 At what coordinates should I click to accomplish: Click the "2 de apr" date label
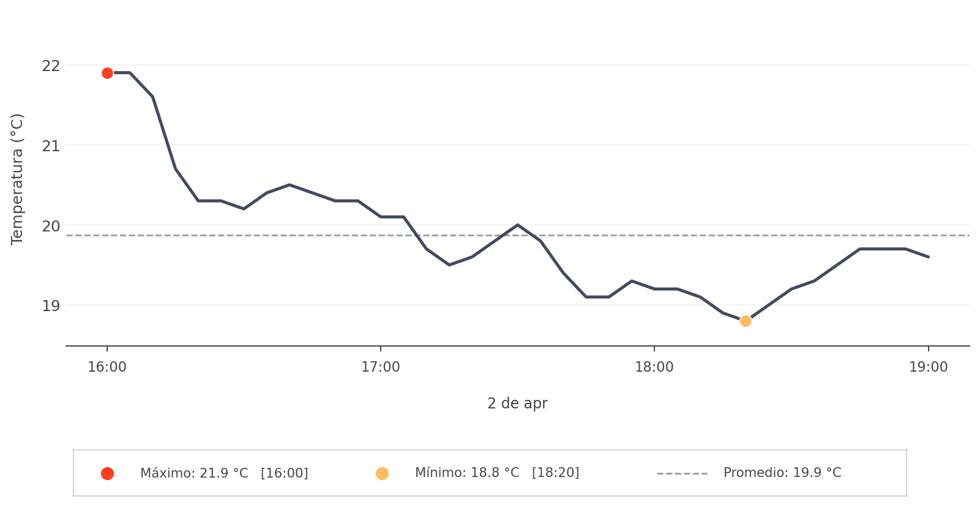click(x=517, y=404)
